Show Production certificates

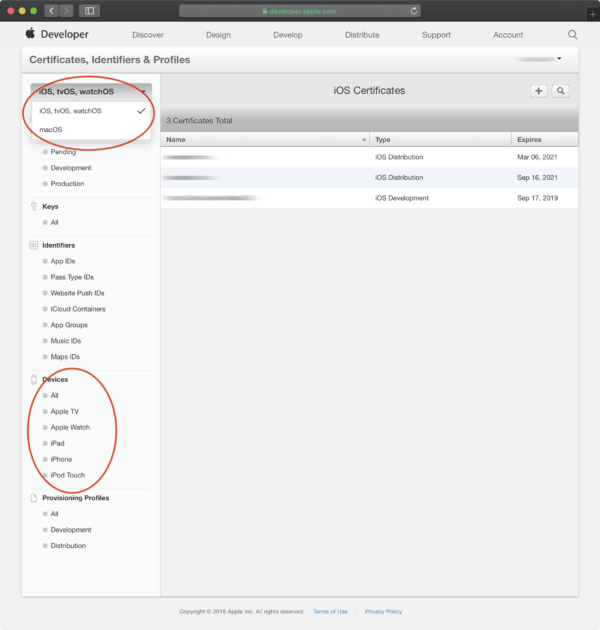67,184
